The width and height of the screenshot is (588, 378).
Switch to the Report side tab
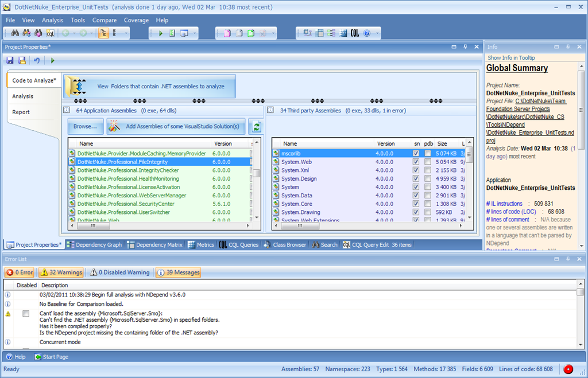point(21,112)
